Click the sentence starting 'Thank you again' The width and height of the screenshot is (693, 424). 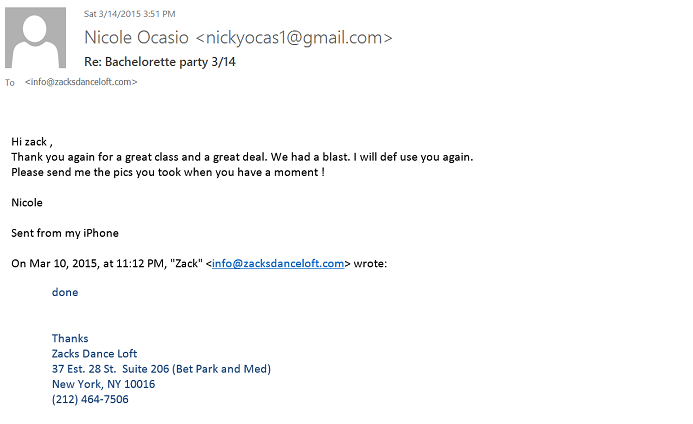tap(242, 157)
